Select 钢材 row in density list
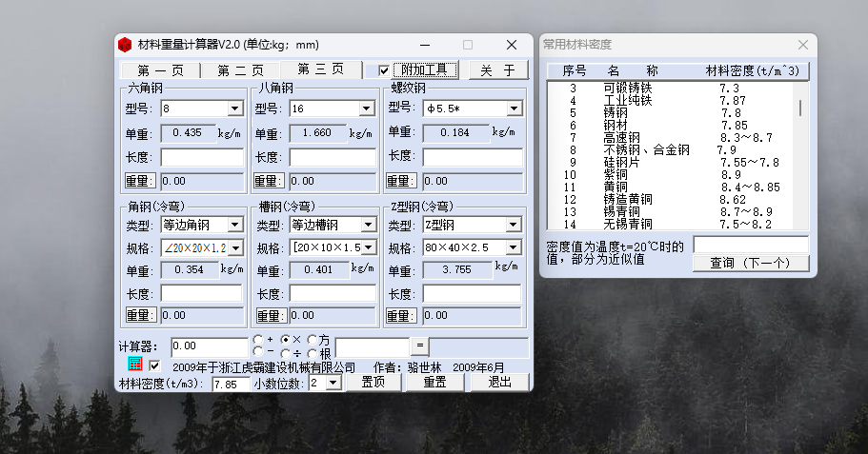The height and width of the screenshot is (454, 868). [671, 126]
